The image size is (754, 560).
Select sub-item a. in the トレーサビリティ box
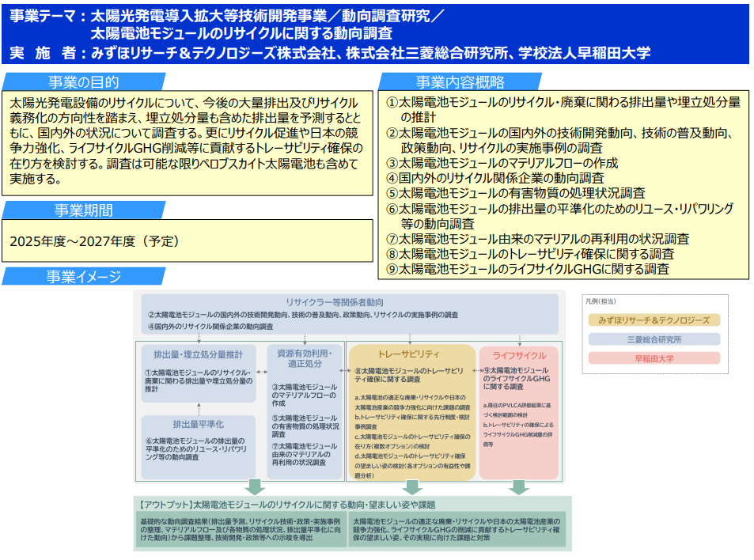[412, 403]
